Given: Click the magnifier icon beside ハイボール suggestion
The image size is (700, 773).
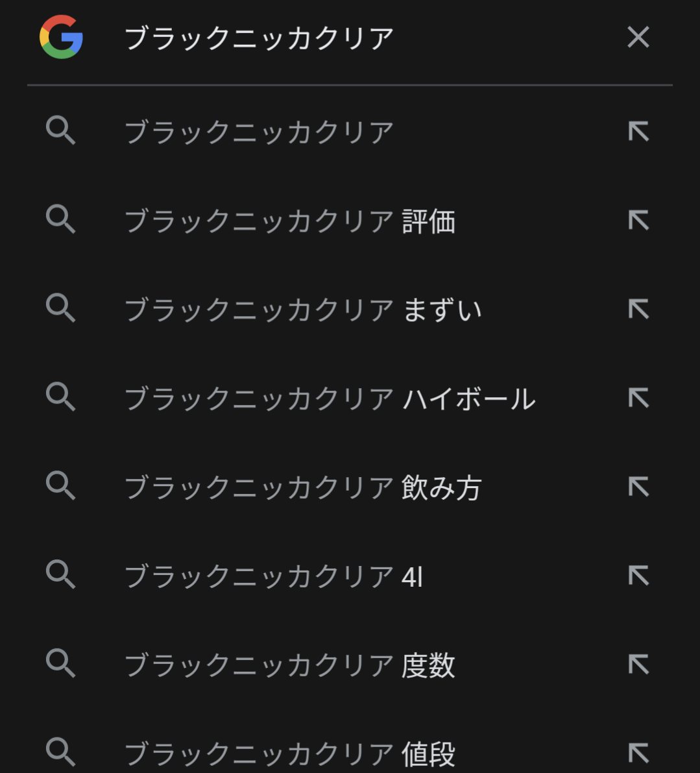Looking at the screenshot, I should [x=61, y=397].
